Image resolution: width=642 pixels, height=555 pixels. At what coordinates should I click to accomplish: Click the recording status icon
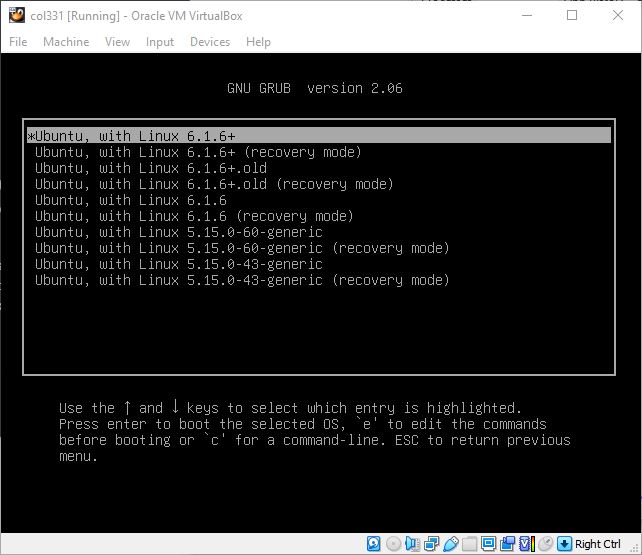coord(508,544)
